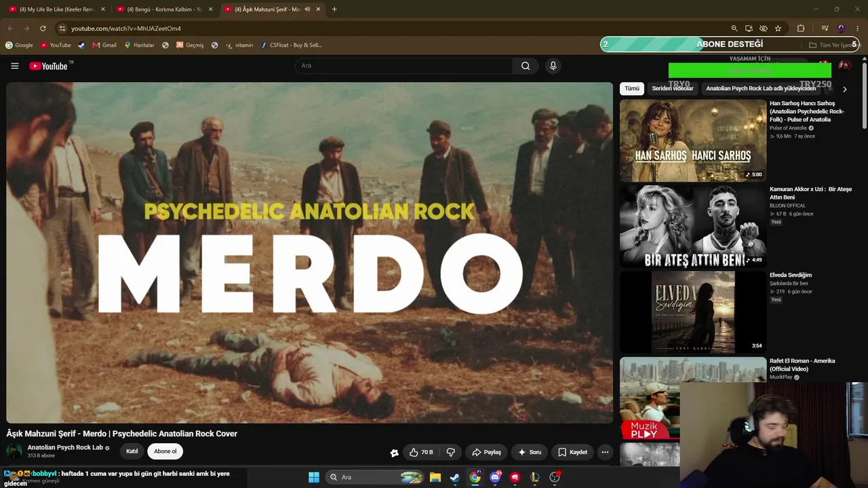Close the My Life Be Like tab
Image resolution: width=868 pixels, height=488 pixels.
pos(103,9)
